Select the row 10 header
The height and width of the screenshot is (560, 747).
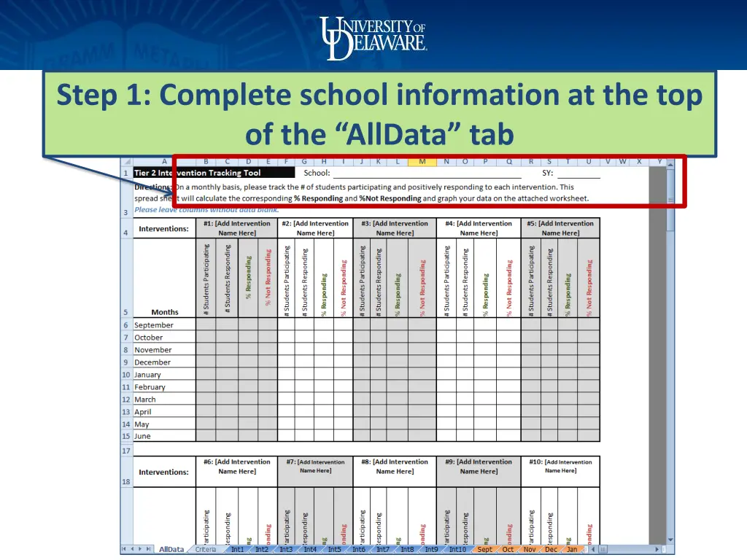[126, 375]
